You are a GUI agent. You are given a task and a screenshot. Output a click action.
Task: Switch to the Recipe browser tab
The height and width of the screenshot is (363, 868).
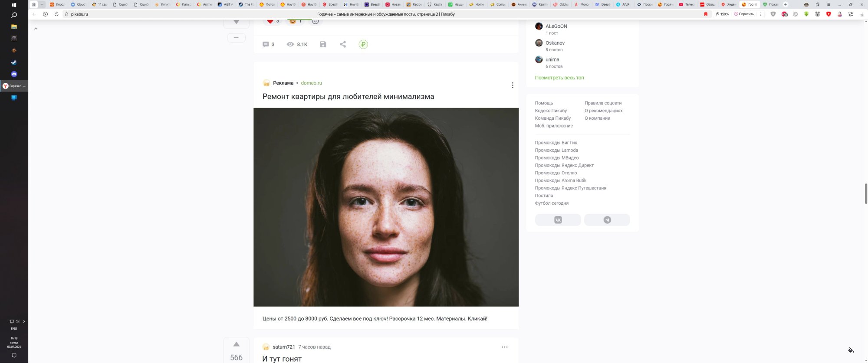tap(414, 4)
